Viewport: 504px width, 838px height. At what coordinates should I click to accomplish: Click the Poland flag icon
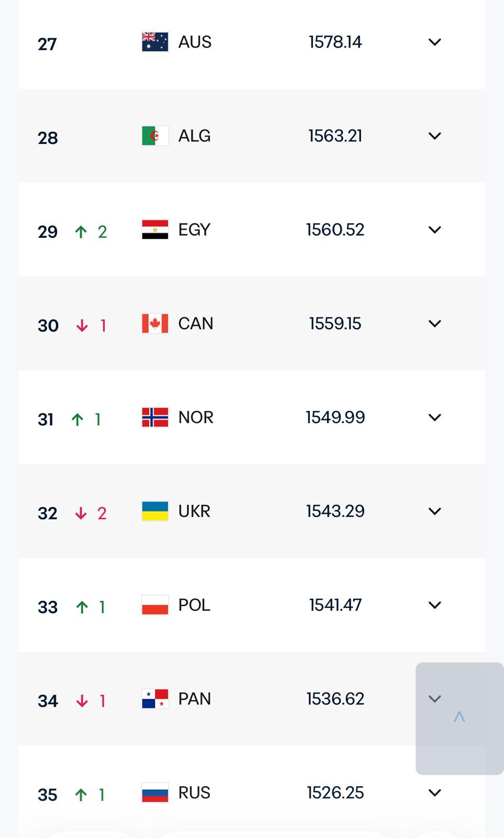pos(155,605)
